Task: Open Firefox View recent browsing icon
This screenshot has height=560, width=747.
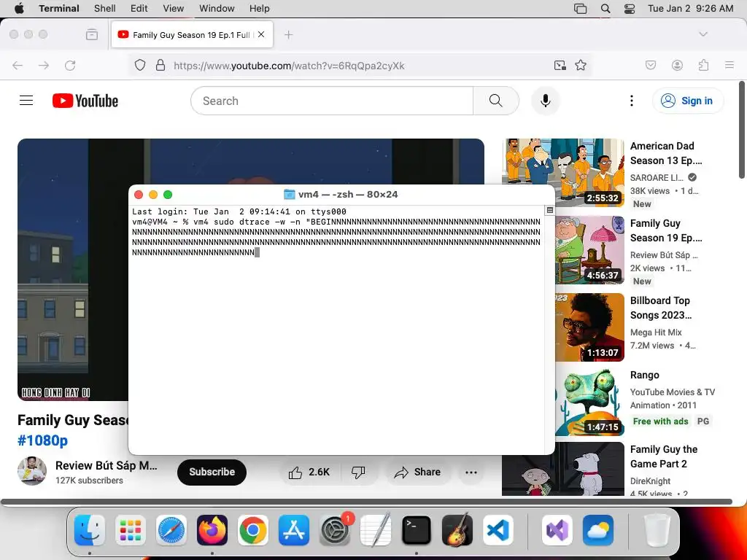Action: point(92,34)
